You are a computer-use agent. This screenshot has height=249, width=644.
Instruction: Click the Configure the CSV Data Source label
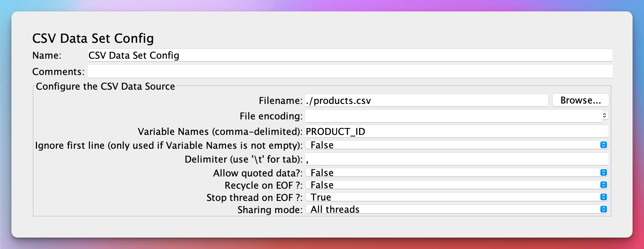[105, 86]
